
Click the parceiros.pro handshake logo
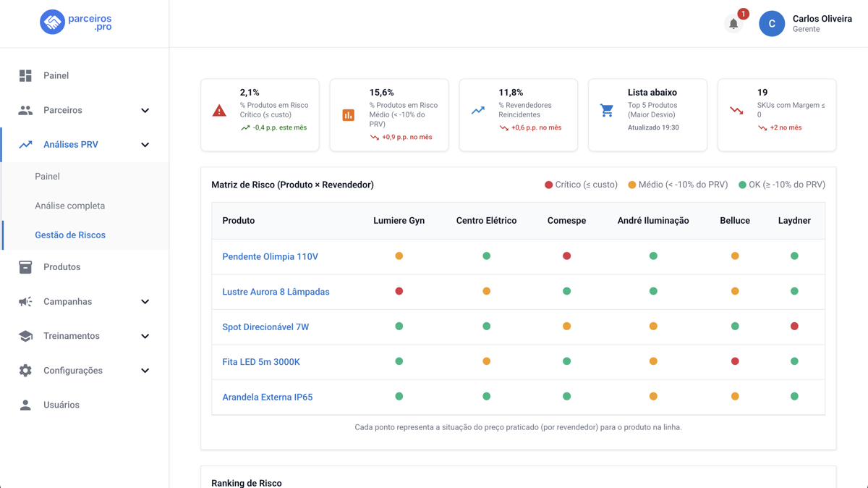point(52,22)
